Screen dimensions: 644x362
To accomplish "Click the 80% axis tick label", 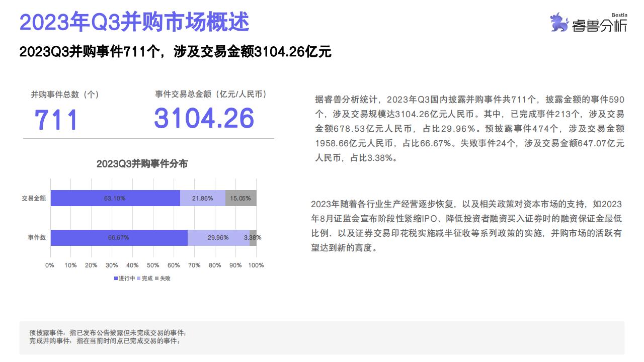I will 215,265.
